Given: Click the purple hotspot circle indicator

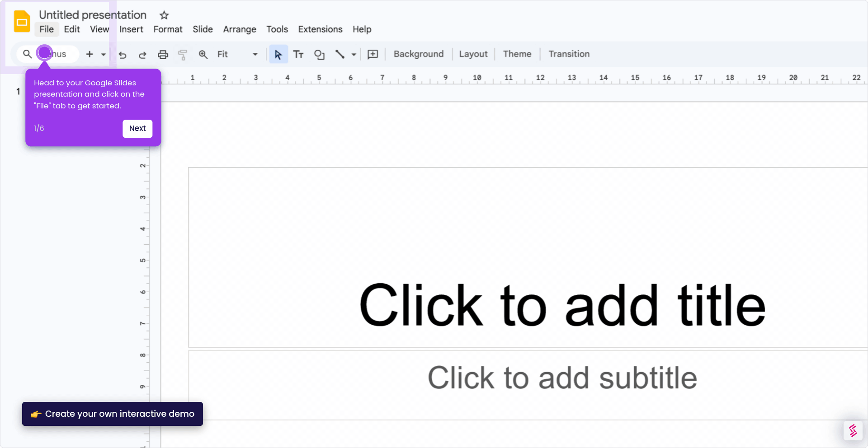Looking at the screenshot, I should click(x=44, y=53).
